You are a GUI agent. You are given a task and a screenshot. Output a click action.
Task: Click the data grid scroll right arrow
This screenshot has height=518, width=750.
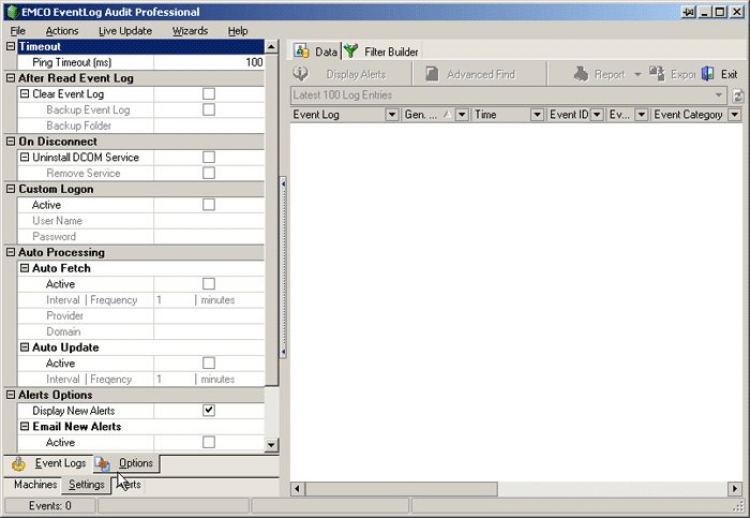735,489
